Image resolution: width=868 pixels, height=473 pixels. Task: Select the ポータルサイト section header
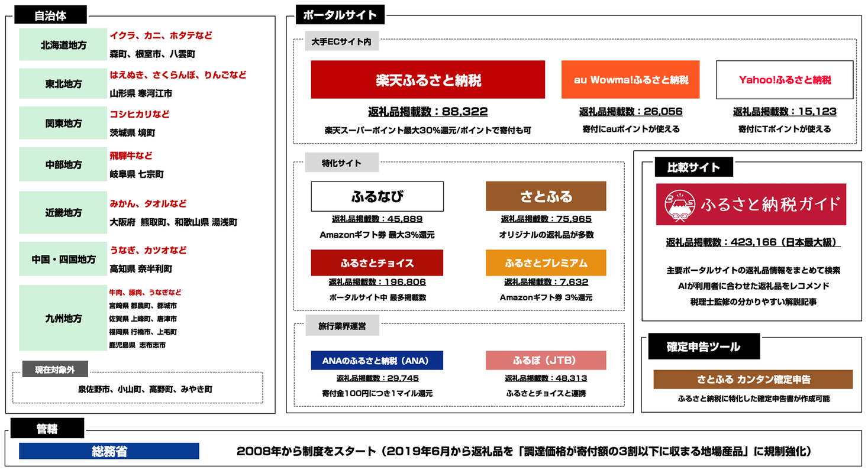click(x=340, y=15)
